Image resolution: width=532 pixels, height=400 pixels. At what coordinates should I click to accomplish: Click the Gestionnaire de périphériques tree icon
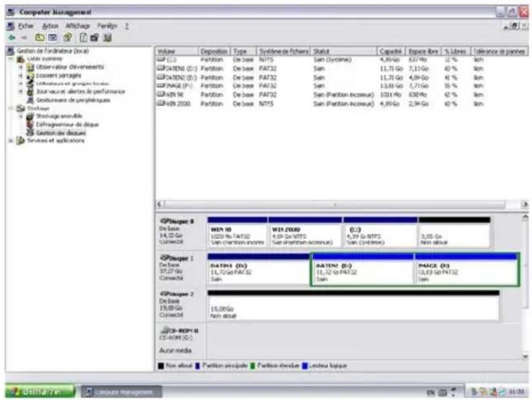(31, 100)
